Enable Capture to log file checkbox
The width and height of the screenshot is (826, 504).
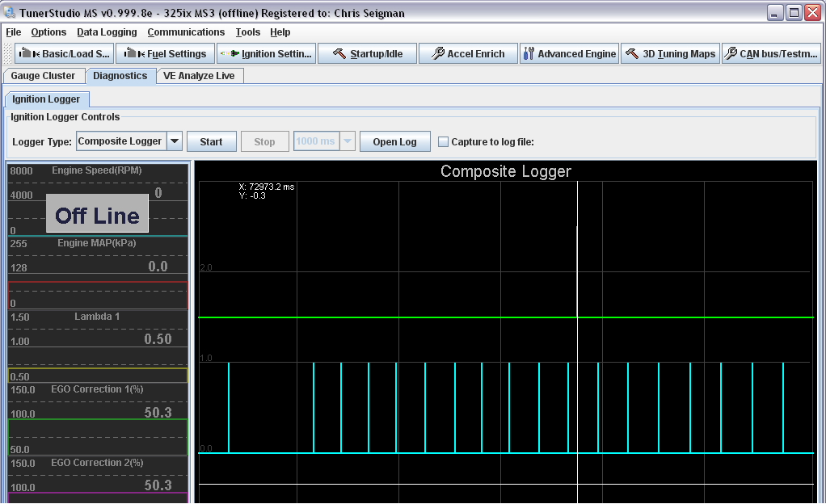(x=444, y=141)
